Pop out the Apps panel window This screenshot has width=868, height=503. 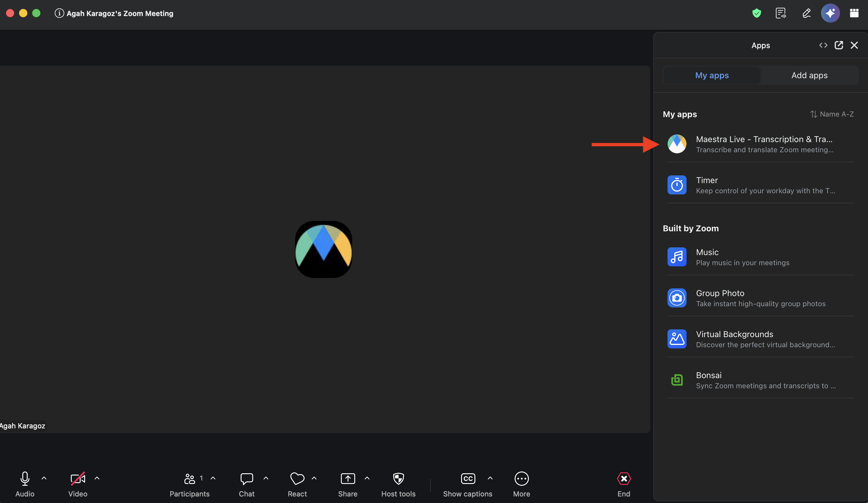click(x=839, y=45)
